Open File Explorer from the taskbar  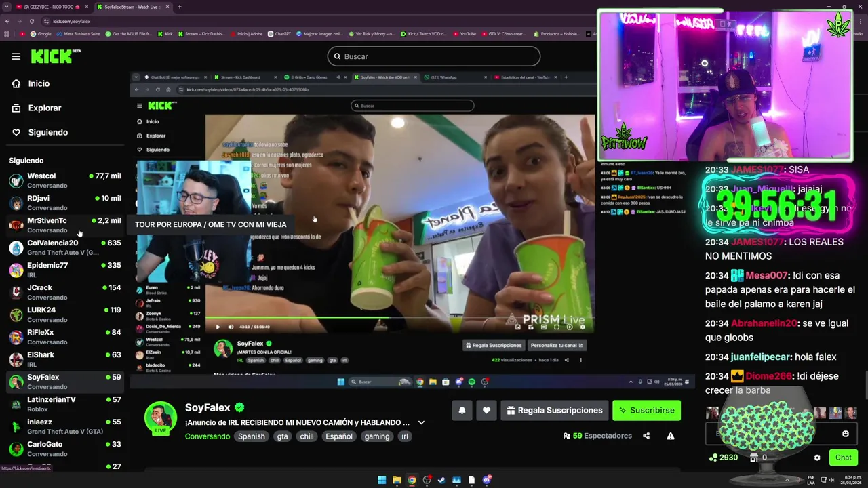[397, 480]
